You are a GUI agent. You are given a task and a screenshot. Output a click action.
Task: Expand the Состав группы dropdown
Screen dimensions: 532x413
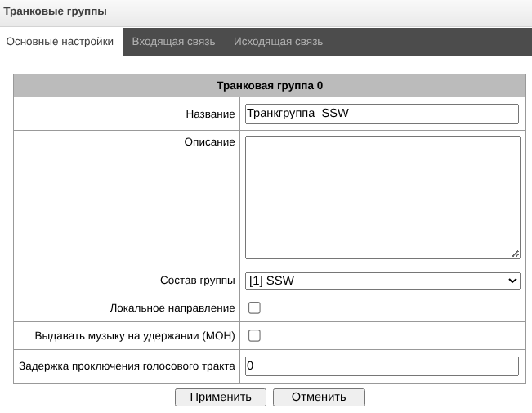click(x=382, y=281)
